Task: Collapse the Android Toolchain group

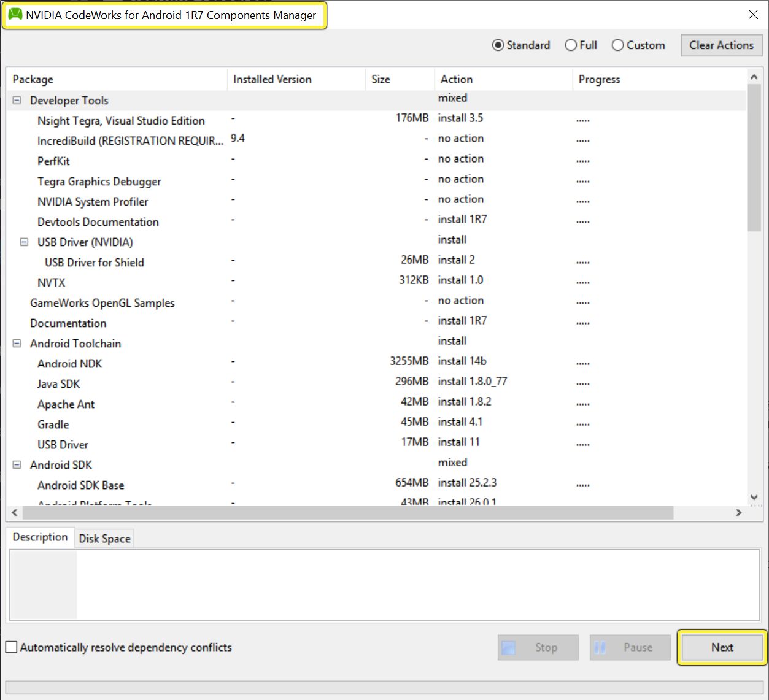Action: pos(16,344)
